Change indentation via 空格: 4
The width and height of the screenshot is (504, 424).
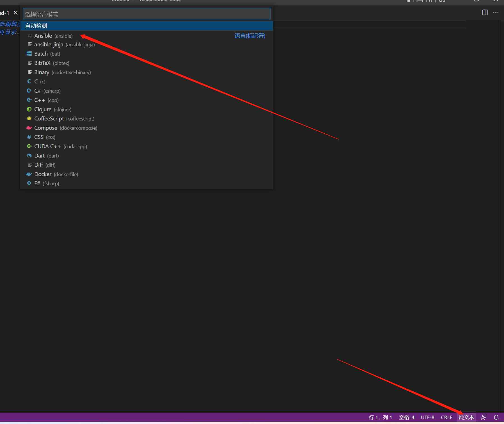[x=406, y=417]
